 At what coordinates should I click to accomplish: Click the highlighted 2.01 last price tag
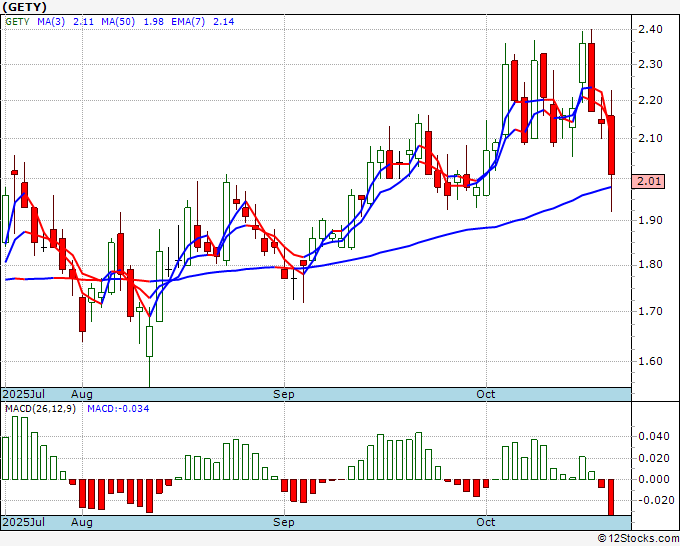[x=649, y=181]
